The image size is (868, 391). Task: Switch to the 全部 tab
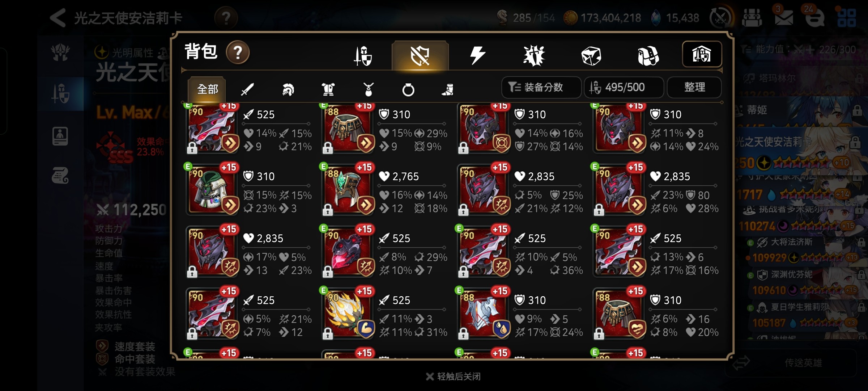coord(207,89)
